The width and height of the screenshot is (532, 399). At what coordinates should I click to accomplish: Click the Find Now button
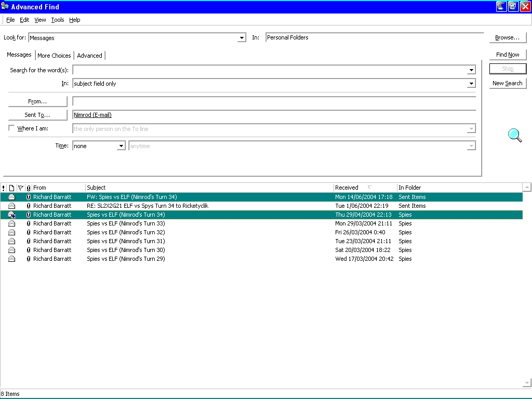[x=508, y=55]
